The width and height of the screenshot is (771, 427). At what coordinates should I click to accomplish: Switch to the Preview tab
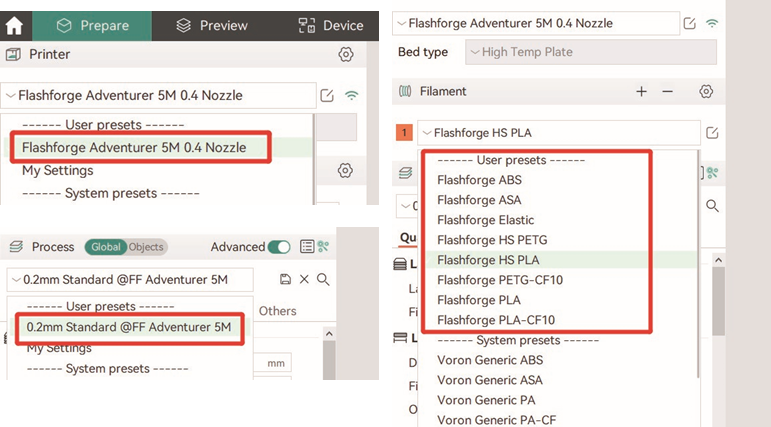coord(212,26)
